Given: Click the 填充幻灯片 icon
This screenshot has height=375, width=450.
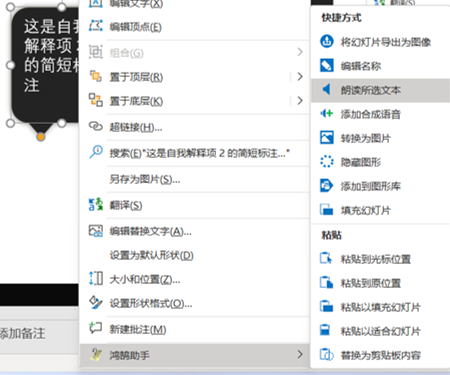Looking at the screenshot, I should tap(327, 210).
